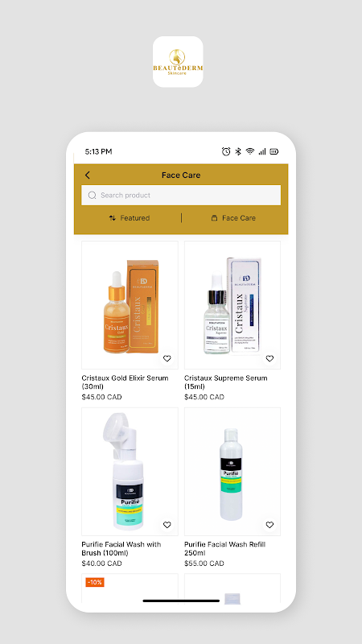Image resolution: width=362 pixels, height=644 pixels.
Task: Open the Face Care category filter
Action: point(233,218)
